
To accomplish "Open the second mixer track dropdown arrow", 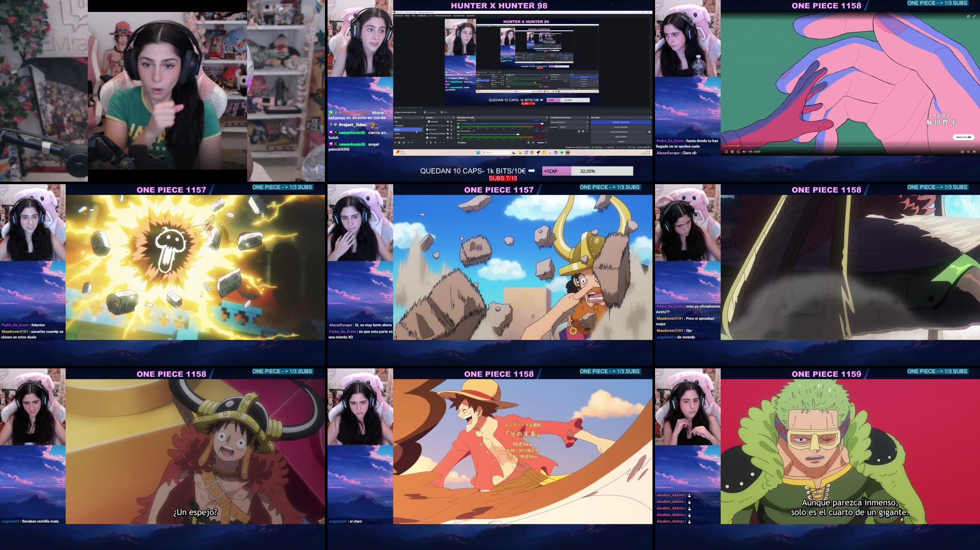I will (474, 131).
